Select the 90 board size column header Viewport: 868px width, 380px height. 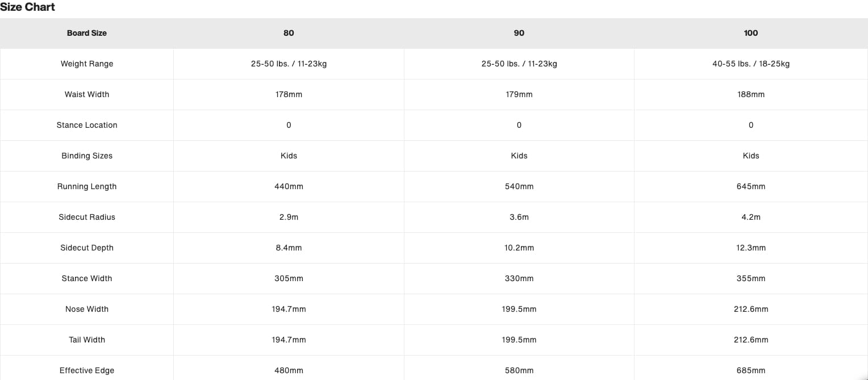pos(519,33)
